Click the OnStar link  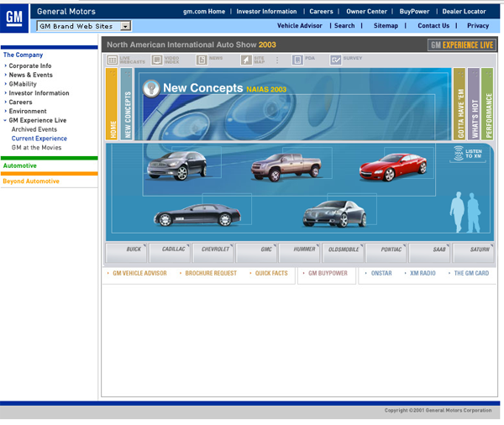pos(381,273)
